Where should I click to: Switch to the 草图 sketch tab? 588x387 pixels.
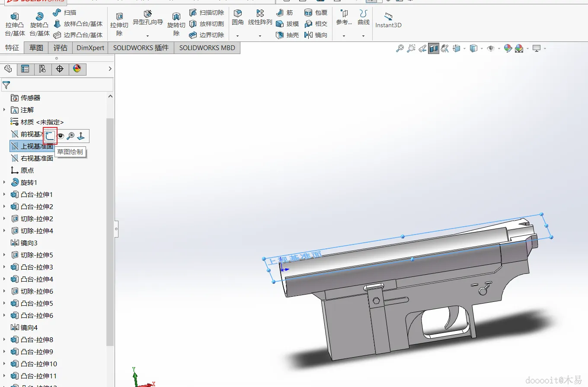click(36, 48)
